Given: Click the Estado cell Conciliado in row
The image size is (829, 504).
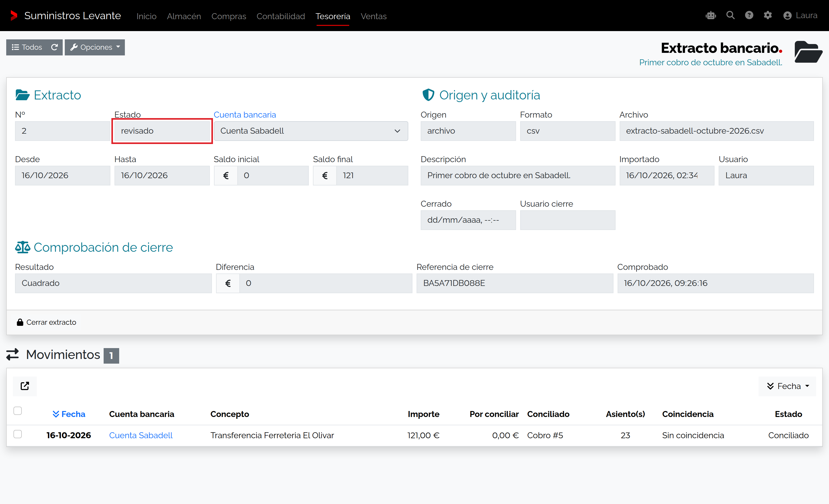Looking at the screenshot, I should pos(788,435).
